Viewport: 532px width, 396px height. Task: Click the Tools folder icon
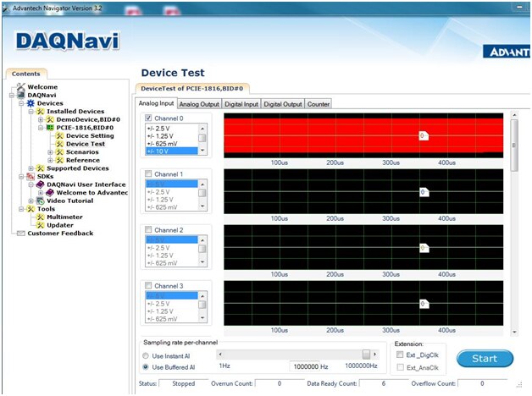[x=30, y=209]
